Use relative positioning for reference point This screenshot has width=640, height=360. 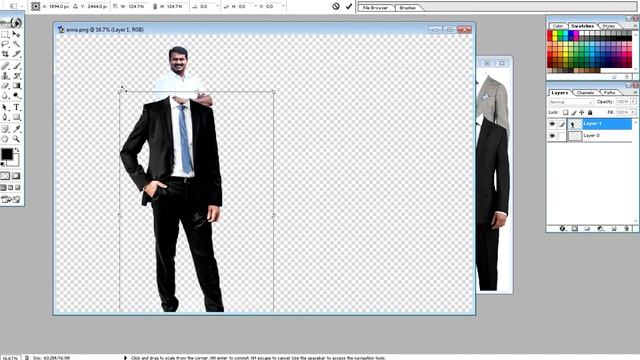pyautogui.click(x=75, y=6)
